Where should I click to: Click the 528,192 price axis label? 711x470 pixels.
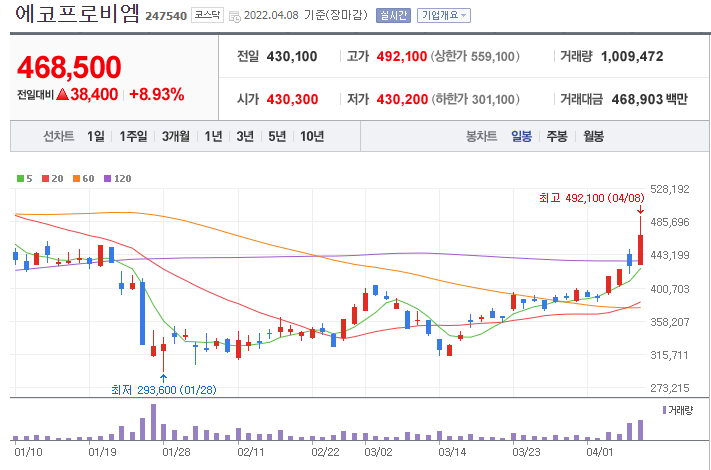click(x=670, y=189)
